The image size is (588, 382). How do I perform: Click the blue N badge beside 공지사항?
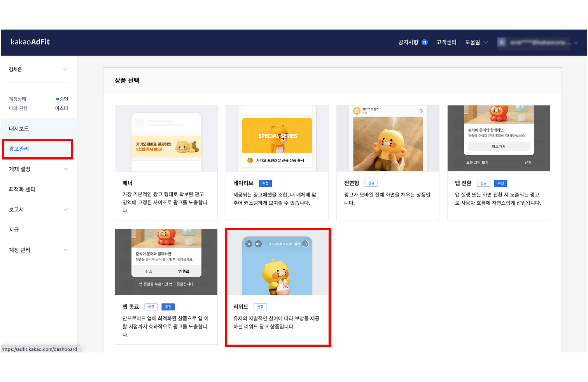point(425,42)
